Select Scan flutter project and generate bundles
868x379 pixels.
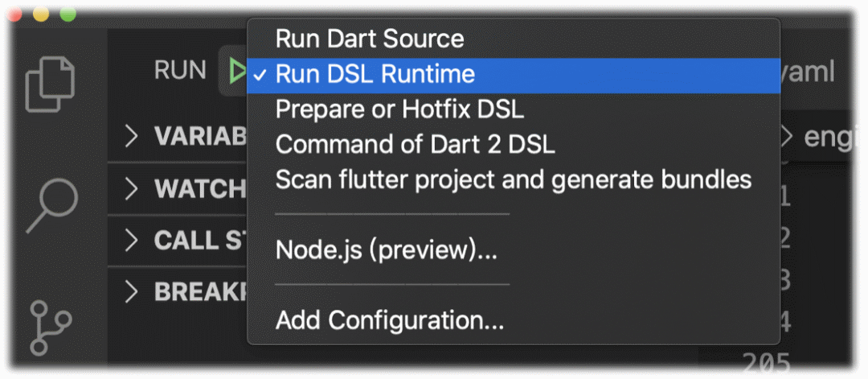(x=513, y=179)
